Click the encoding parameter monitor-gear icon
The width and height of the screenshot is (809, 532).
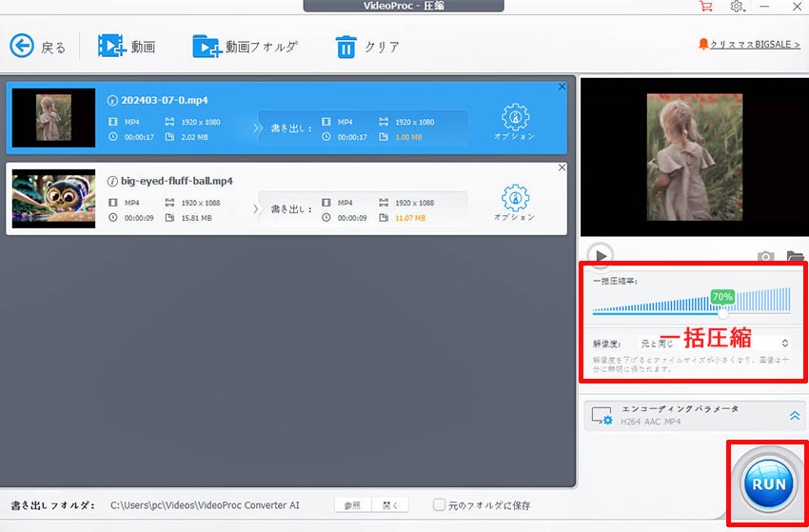pos(602,416)
